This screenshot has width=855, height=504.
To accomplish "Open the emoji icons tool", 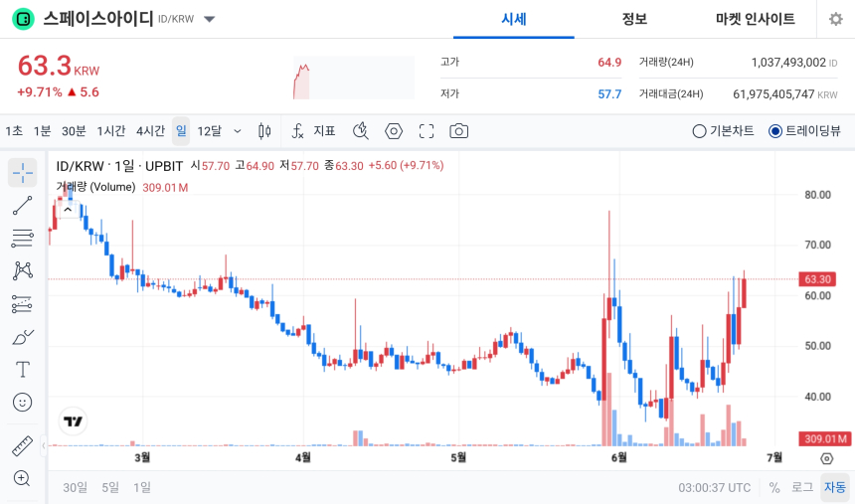I will pos(22,403).
